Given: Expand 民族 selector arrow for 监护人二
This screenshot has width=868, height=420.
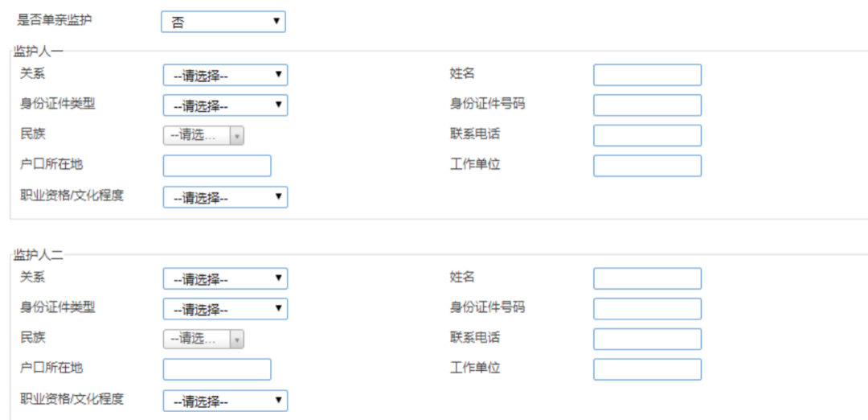Looking at the screenshot, I should pyautogui.click(x=236, y=340).
